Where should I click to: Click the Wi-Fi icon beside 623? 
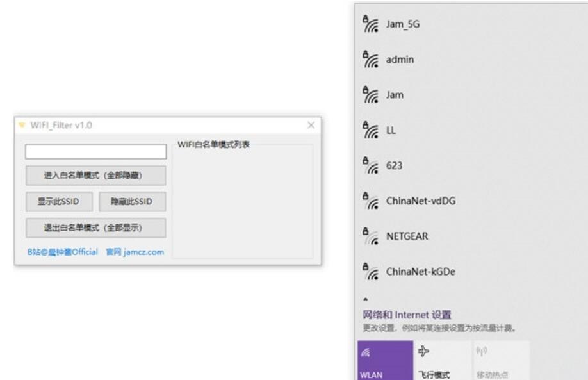click(369, 165)
